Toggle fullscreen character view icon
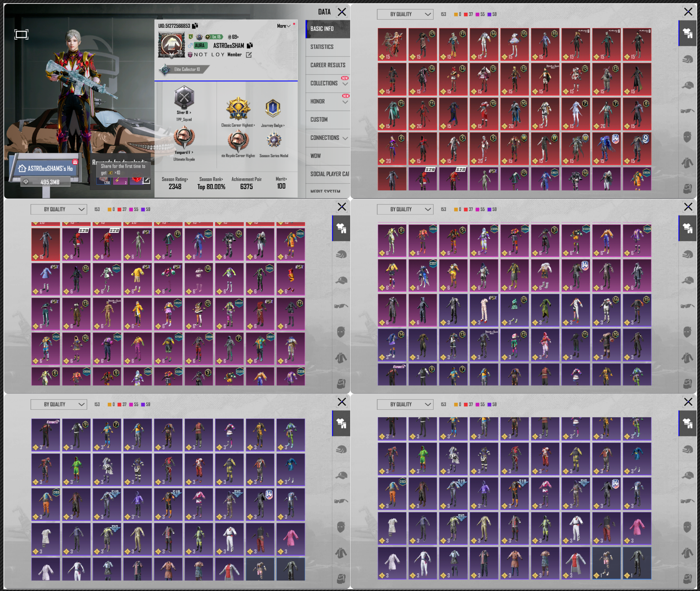The width and height of the screenshot is (700, 591). [x=21, y=35]
